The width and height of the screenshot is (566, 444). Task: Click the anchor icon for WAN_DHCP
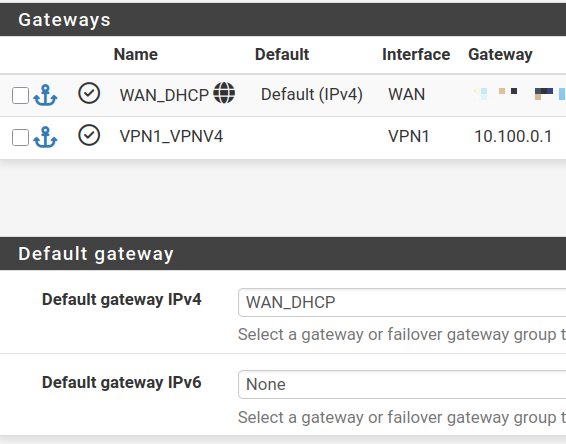45,95
